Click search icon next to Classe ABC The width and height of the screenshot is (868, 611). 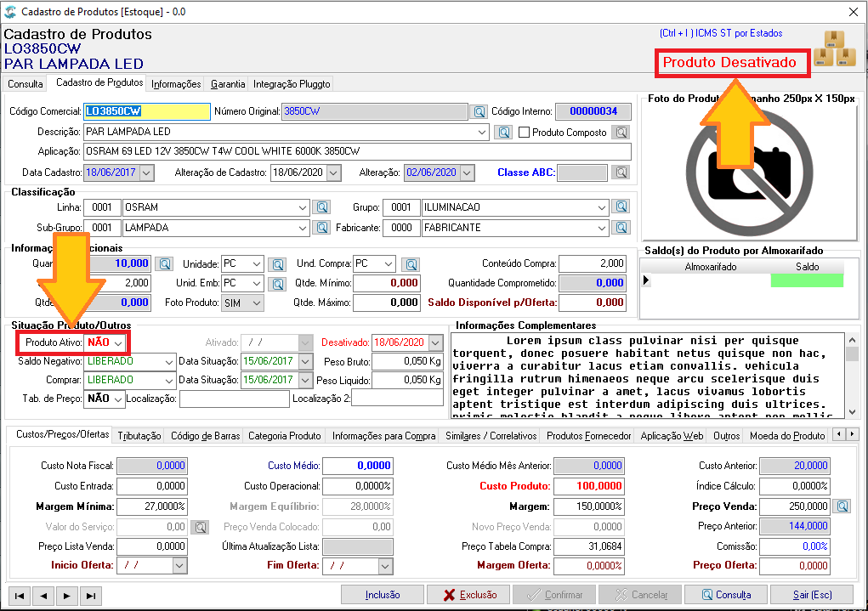pyautogui.click(x=621, y=173)
